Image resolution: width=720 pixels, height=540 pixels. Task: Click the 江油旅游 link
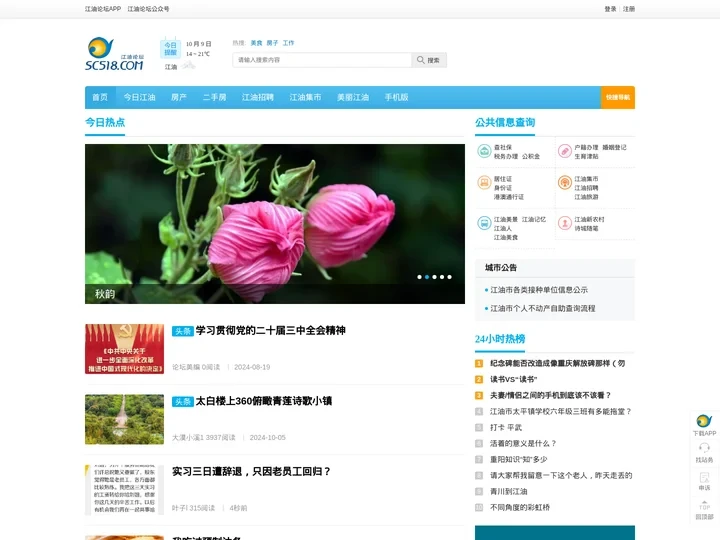click(x=586, y=197)
